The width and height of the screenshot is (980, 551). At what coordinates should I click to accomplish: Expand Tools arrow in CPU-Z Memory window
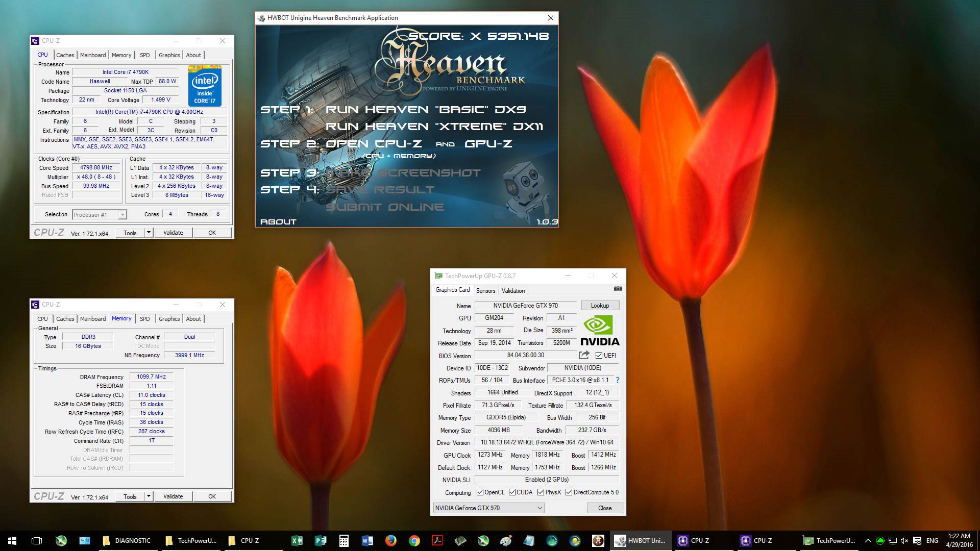click(149, 496)
